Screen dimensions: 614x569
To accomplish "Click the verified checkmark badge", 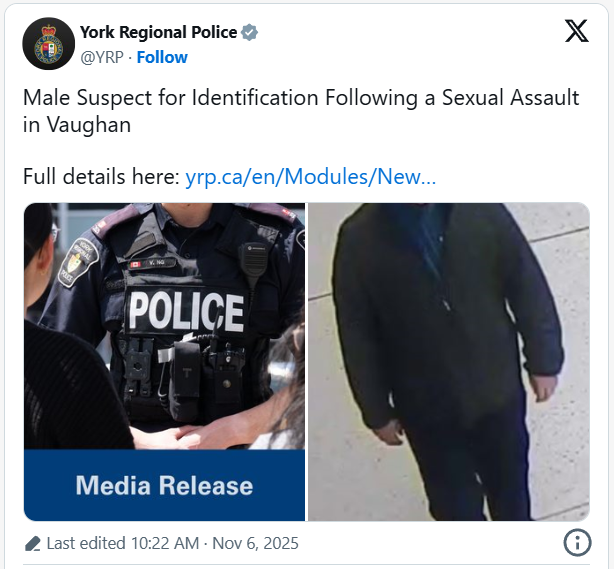I will coord(249,33).
